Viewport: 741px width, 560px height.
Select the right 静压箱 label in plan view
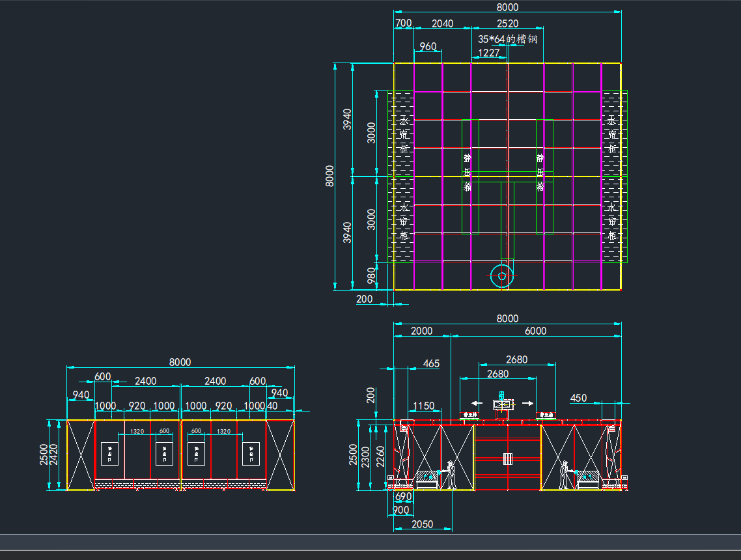[x=540, y=171]
